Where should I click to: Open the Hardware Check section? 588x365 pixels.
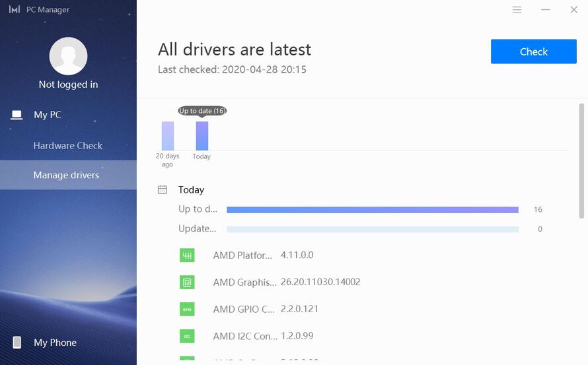pyautogui.click(x=68, y=145)
